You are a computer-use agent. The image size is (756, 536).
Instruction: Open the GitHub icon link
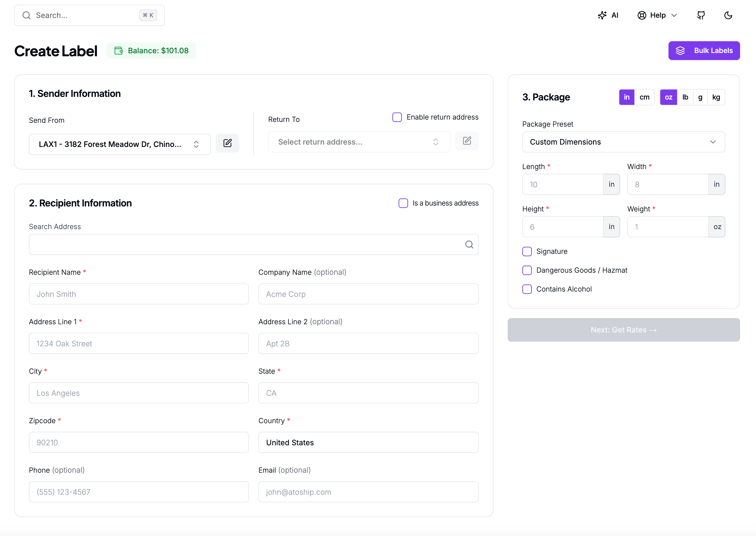tap(701, 15)
